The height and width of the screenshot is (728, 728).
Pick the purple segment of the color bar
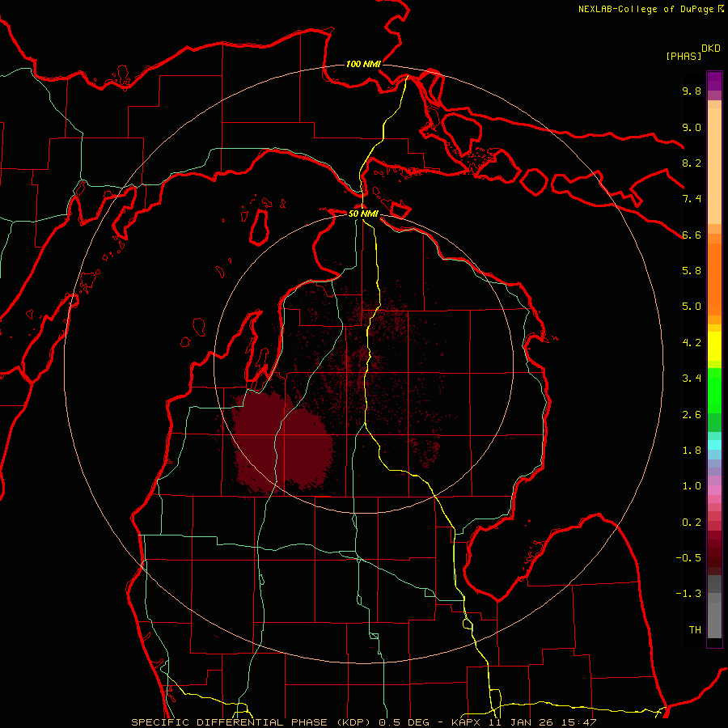(x=714, y=81)
